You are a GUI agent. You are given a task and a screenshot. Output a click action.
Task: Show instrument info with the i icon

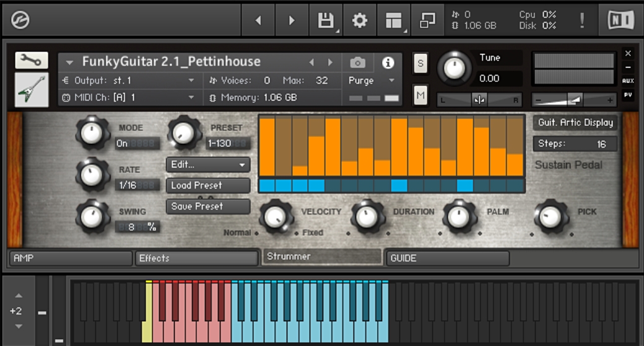[x=388, y=63]
